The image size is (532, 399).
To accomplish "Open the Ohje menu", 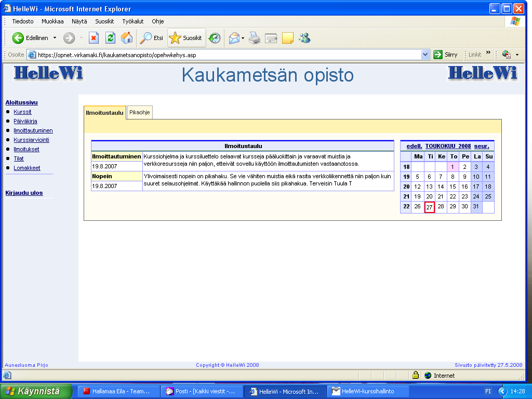I will tap(158, 21).
